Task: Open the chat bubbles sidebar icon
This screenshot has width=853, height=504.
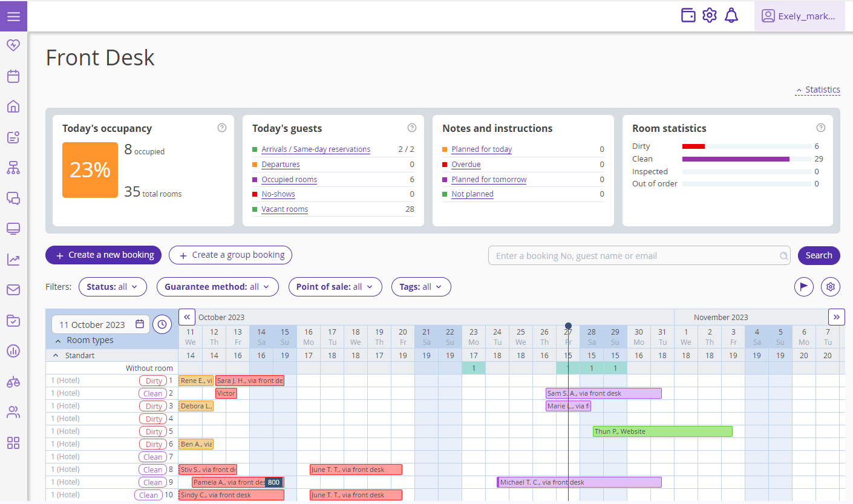Action: tap(13, 198)
